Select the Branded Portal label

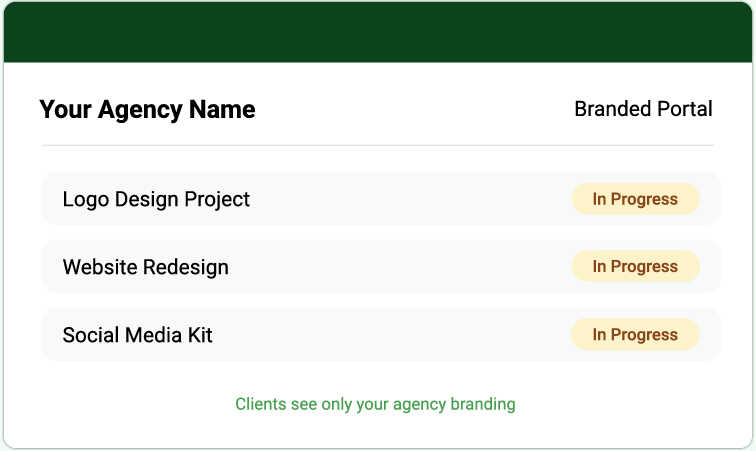643,109
